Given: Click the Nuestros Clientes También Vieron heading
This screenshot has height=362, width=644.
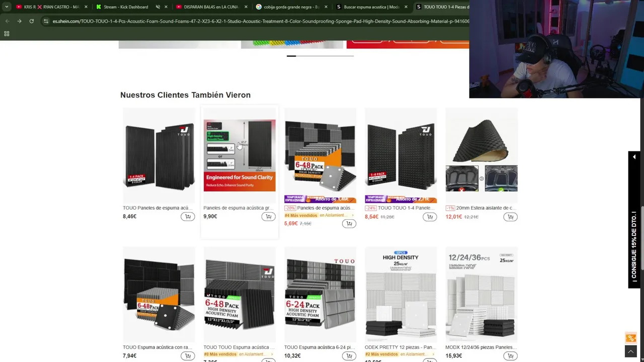Looking at the screenshot, I should click(185, 95).
